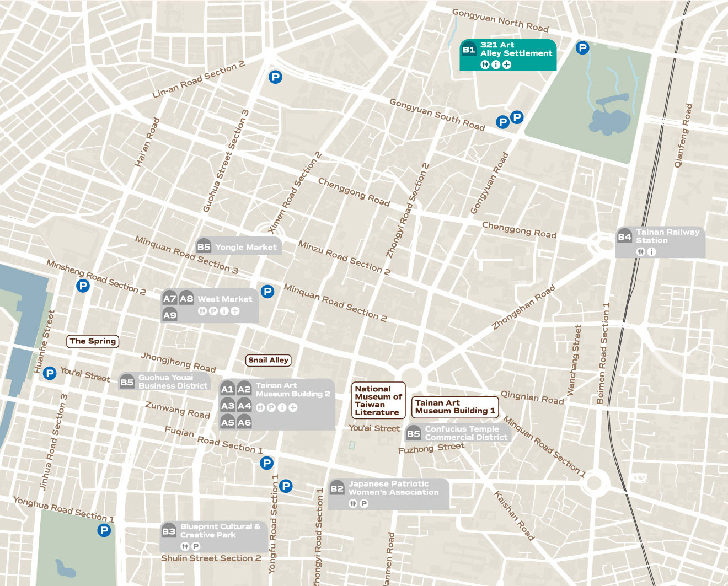
Task: Click the Guohua Youai Business District name
Action: (173, 381)
